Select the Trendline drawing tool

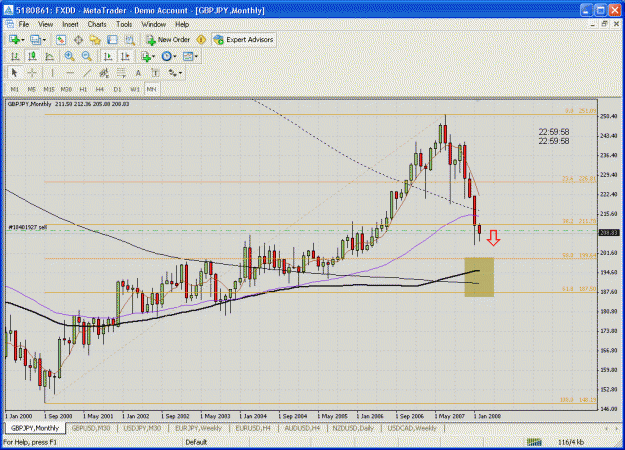click(x=87, y=73)
